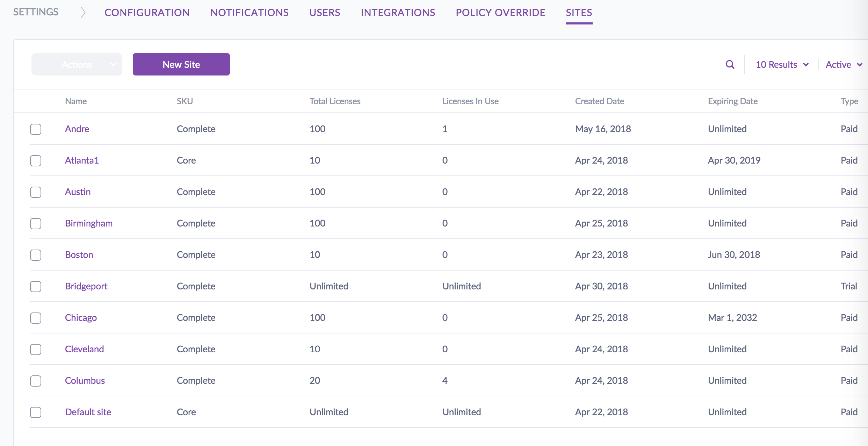
Task: Expand the 10 Results dropdown
Action: [782, 65]
